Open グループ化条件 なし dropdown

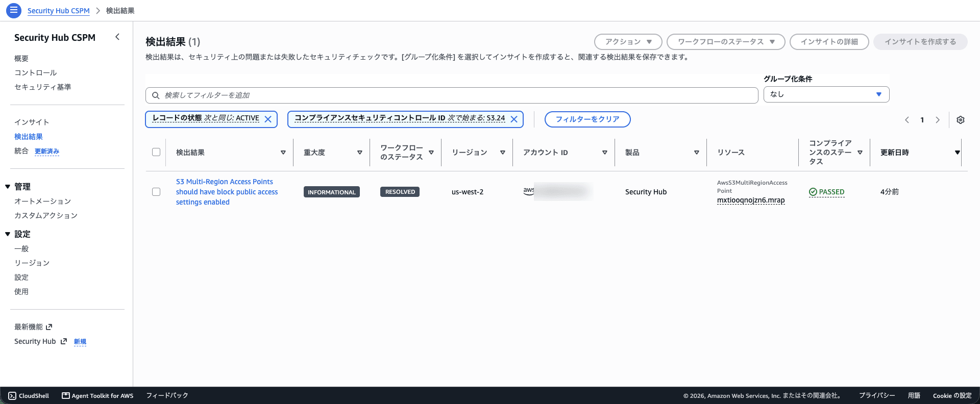(826, 94)
